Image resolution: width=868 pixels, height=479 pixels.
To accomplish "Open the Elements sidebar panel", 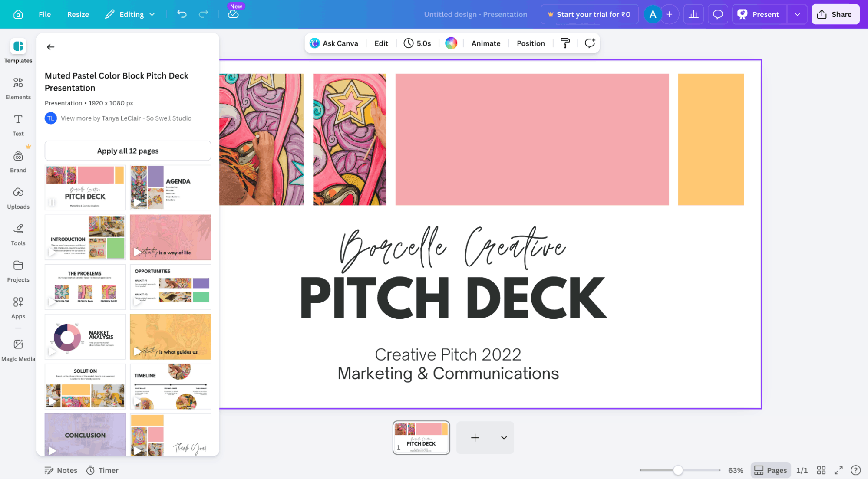I will tap(18, 88).
